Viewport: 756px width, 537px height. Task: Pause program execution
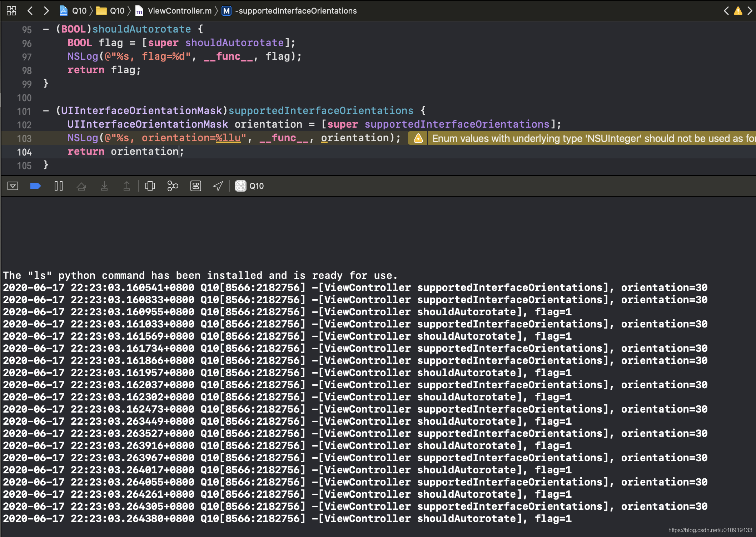click(59, 186)
